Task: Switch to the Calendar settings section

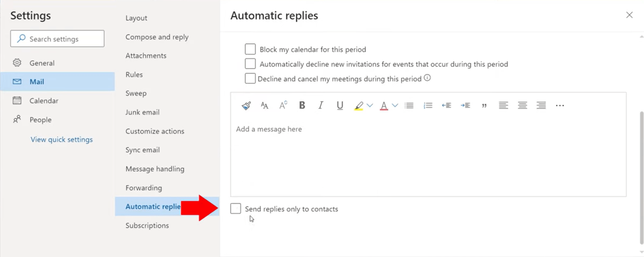Action: pos(43,101)
